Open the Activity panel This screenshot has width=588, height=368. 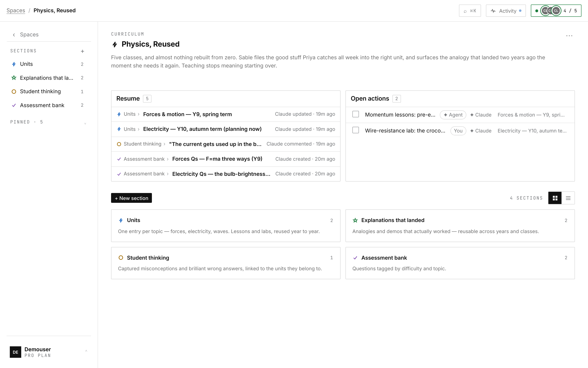tap(506, 11)
